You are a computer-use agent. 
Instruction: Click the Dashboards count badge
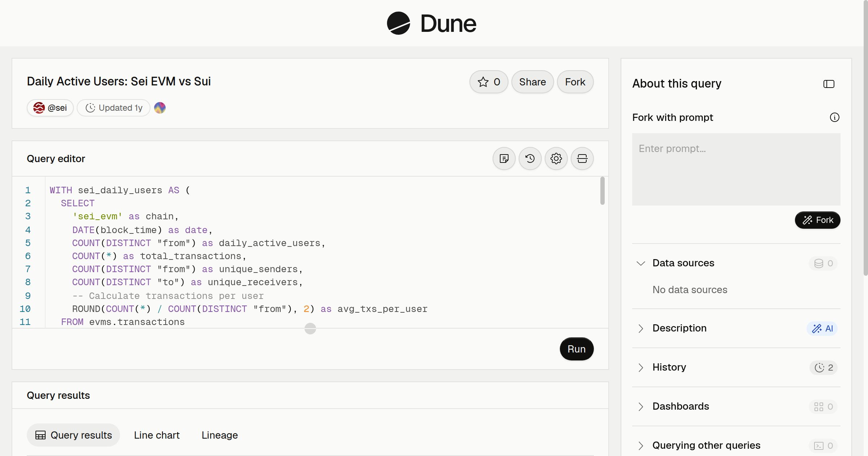[x=823, y=406]
